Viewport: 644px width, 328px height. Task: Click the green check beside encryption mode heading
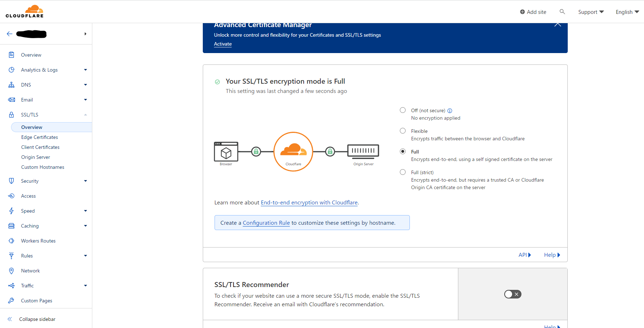217,82
